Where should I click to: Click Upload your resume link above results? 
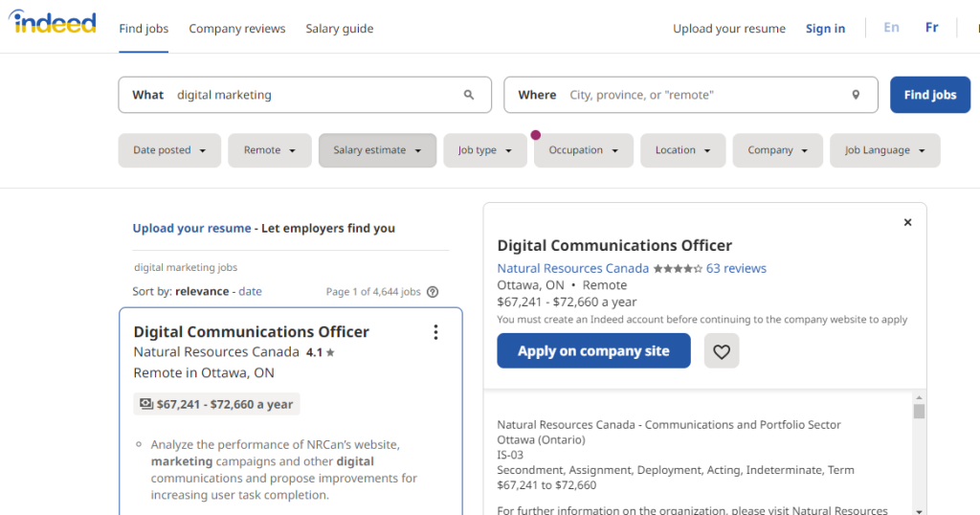click(x=191, y=228)
